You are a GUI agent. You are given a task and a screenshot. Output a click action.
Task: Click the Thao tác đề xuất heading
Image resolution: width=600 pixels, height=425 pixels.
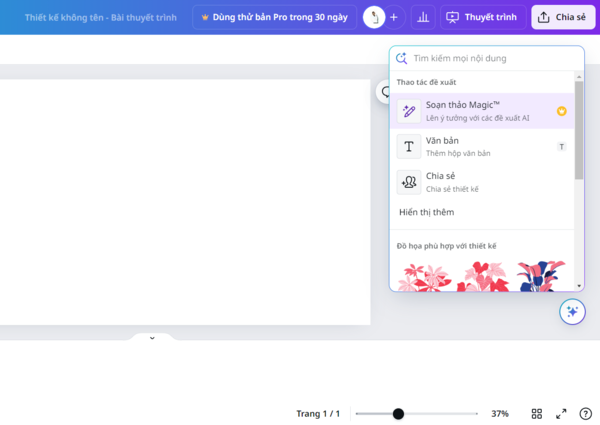[426, 82]
